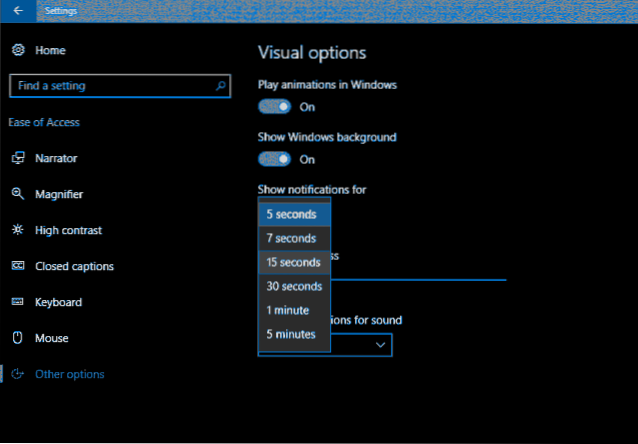Select the 5 minutes option
This screenshot has width=638, height=444.
[x=293, y=334]
